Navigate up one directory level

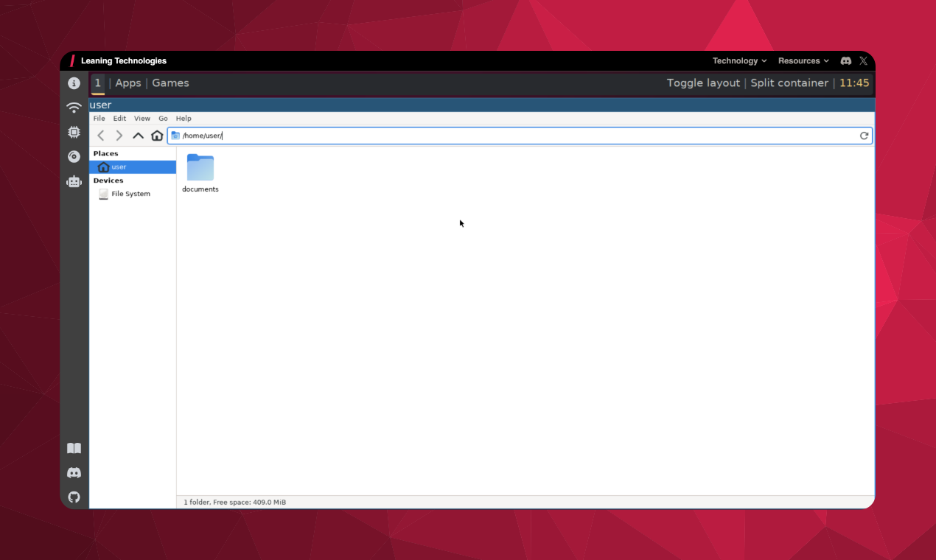[x=138, y=136]
